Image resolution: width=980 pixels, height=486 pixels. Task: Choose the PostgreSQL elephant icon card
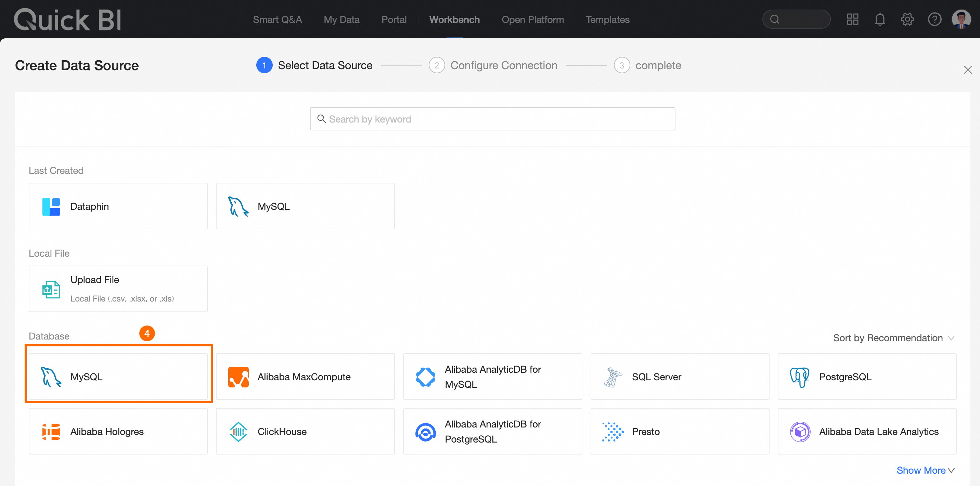[867, 376]
